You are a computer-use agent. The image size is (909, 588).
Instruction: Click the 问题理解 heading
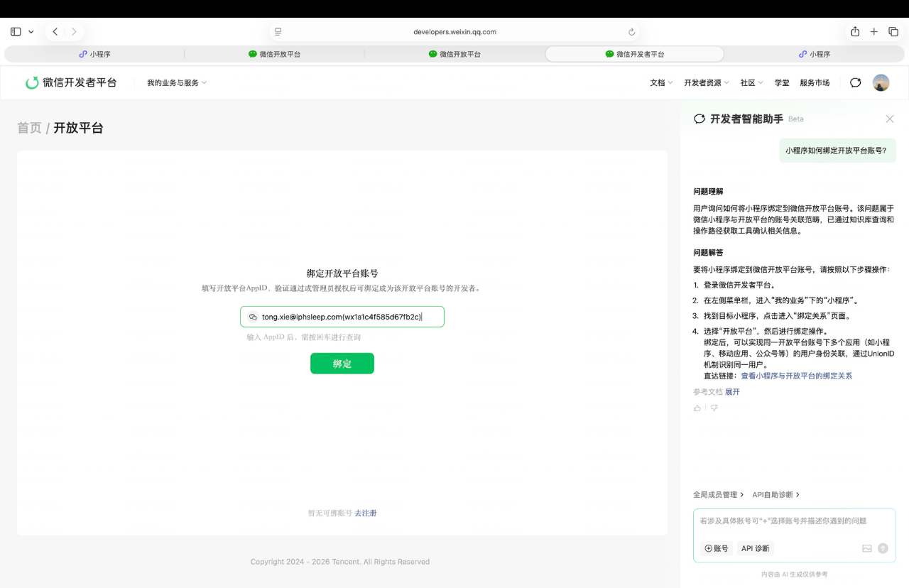click(x=708, y=192)
